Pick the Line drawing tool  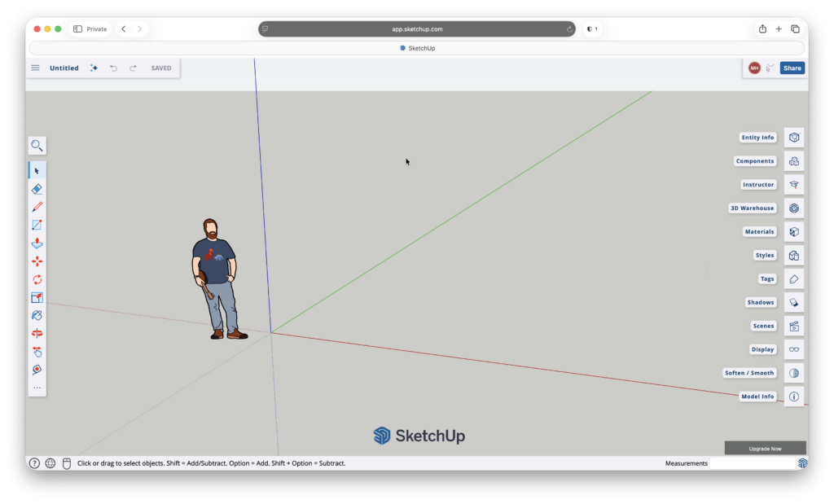(37, 206)
